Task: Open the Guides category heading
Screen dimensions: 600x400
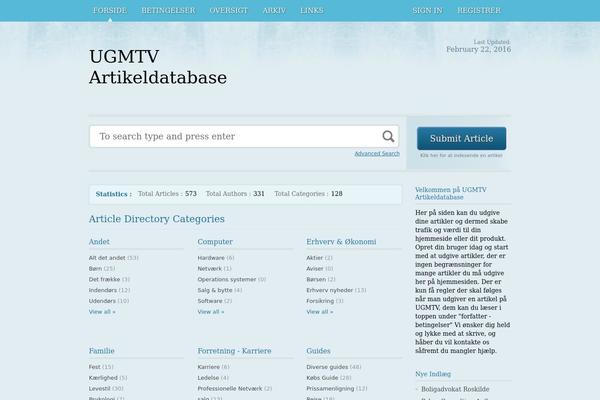Action: pyautogui.click(x=318, y=351)
